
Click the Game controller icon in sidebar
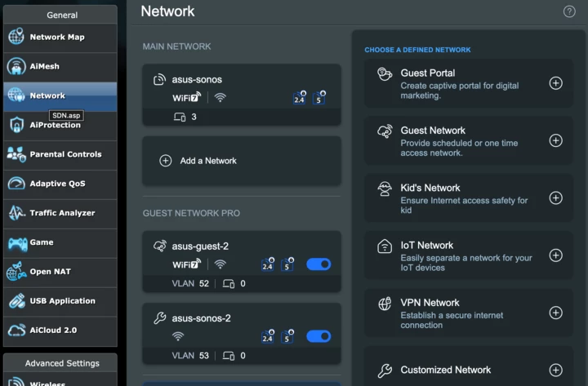tap(16, 242)
